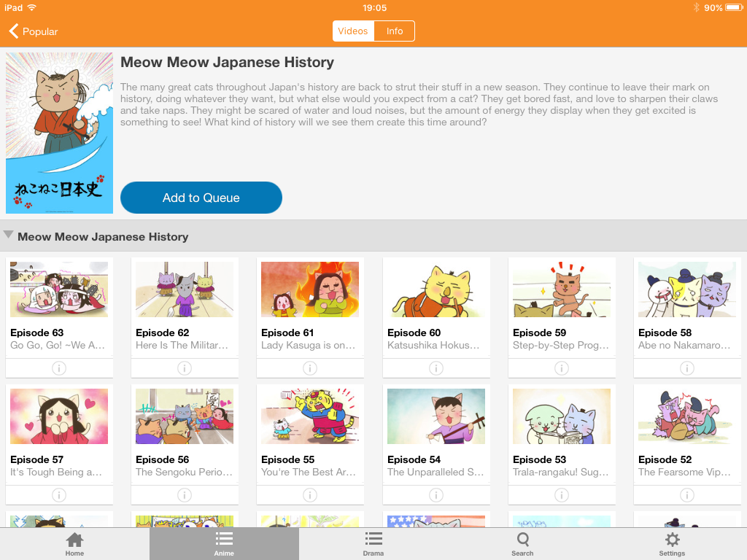Screen dimensions: 747x560
Task: Tap the 19:05 clock in status bar
Action: (x=374, y=7)
